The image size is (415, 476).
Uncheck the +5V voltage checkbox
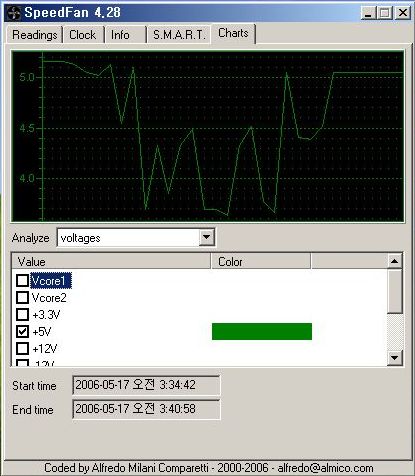(22, 332)
